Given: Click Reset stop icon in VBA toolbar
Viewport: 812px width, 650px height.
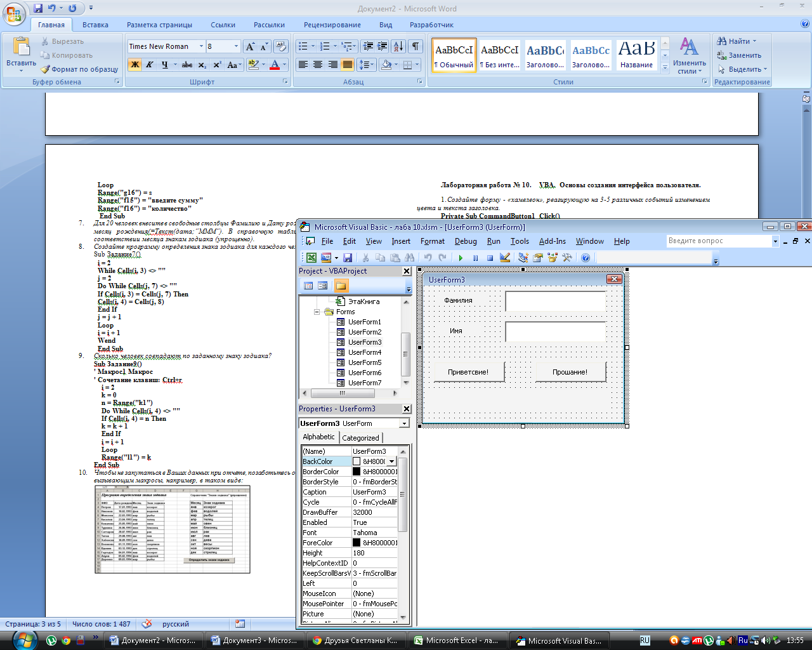Looking at the screenshot, I should point(490,258).
